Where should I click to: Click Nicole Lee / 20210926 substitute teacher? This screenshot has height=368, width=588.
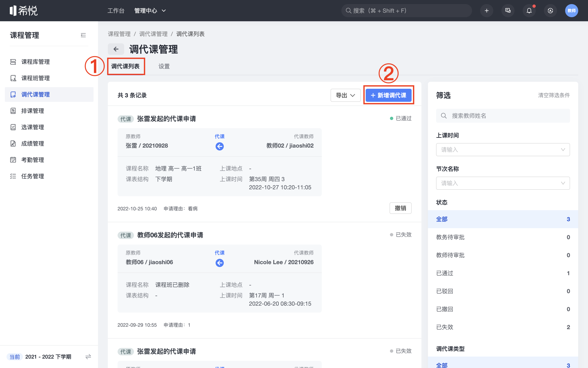pos(284,262)
